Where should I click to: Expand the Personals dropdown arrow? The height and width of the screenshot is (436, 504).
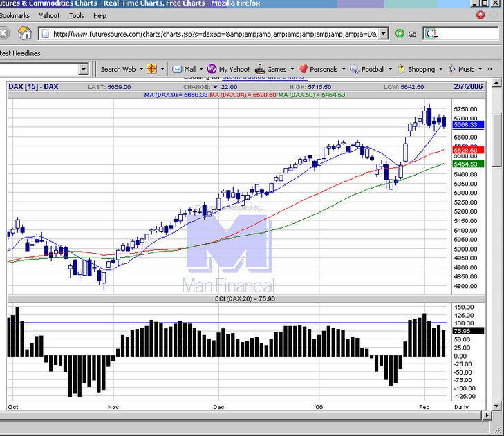point(344,69)
